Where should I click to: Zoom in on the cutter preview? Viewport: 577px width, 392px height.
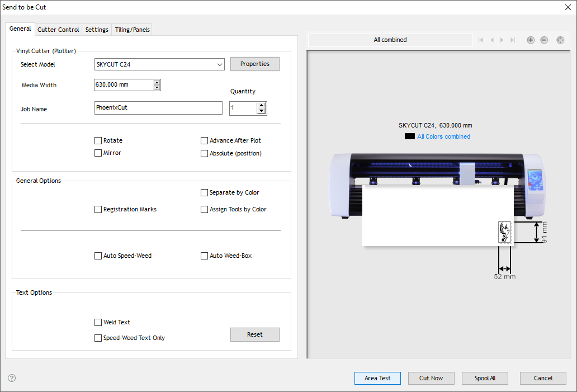pos(531,40)
